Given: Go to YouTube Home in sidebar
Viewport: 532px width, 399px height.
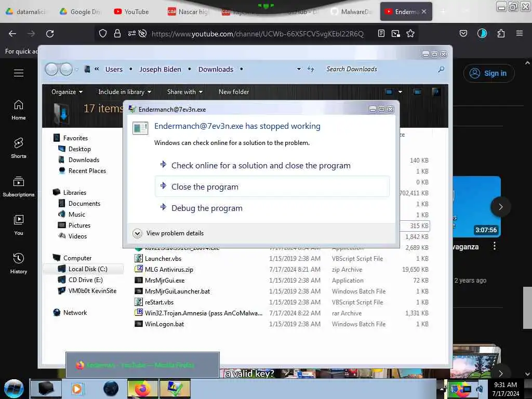Looking at the screenshot, I should (x=19, y=110).
